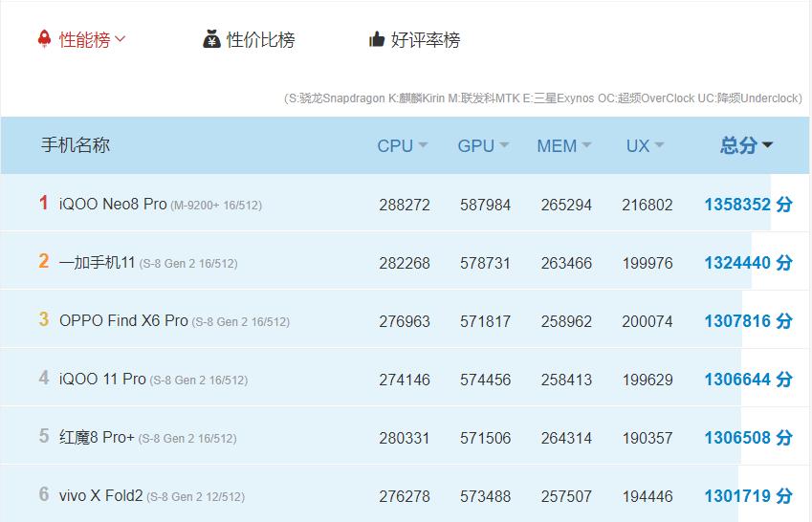The image size is (812, 522).
Task: Click the 手机名称 column header
Action: 76,145
